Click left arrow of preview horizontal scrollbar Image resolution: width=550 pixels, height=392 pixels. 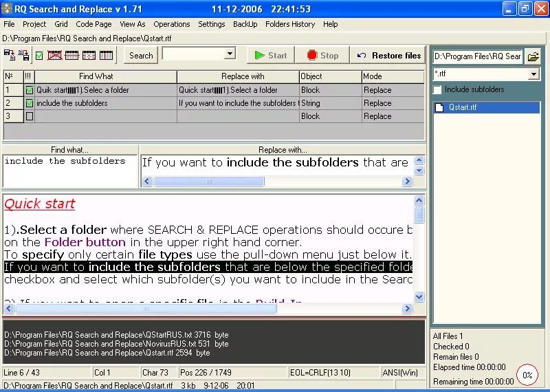tap(9, 309)
